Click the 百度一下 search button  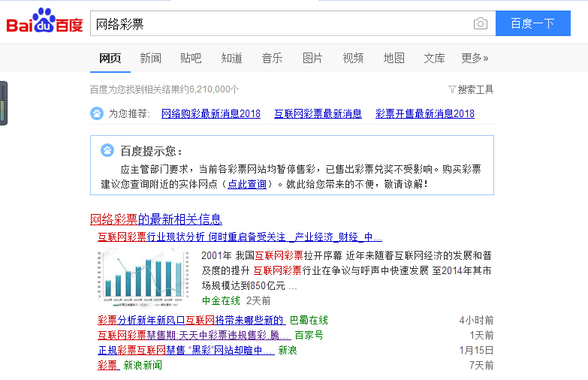[x=533, y=23]
